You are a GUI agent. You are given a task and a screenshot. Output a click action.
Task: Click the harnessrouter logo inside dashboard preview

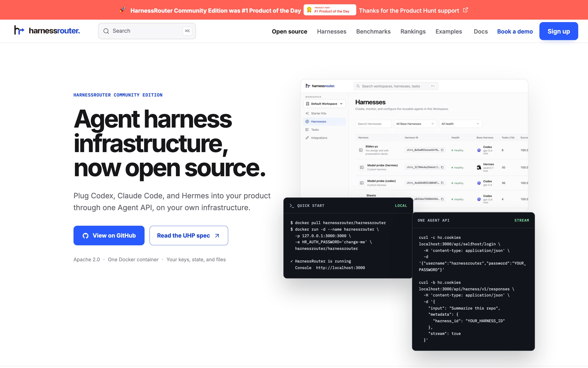pos(320,86)
